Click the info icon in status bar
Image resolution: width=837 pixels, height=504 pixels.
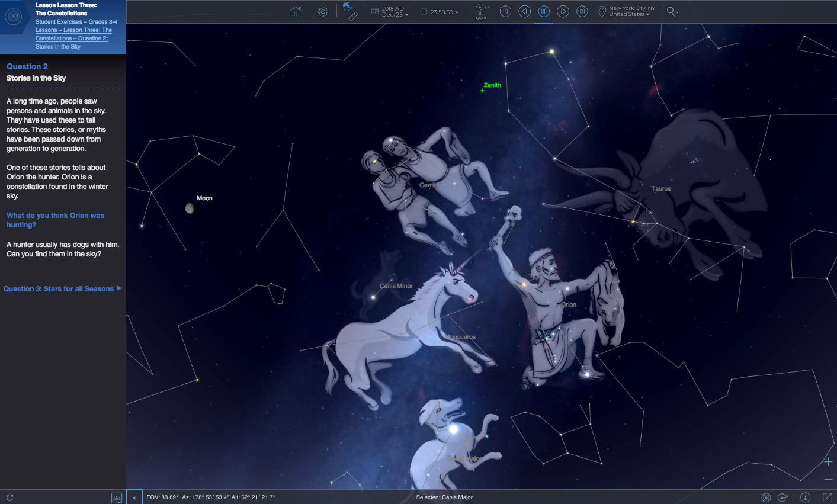pos(805,497)
